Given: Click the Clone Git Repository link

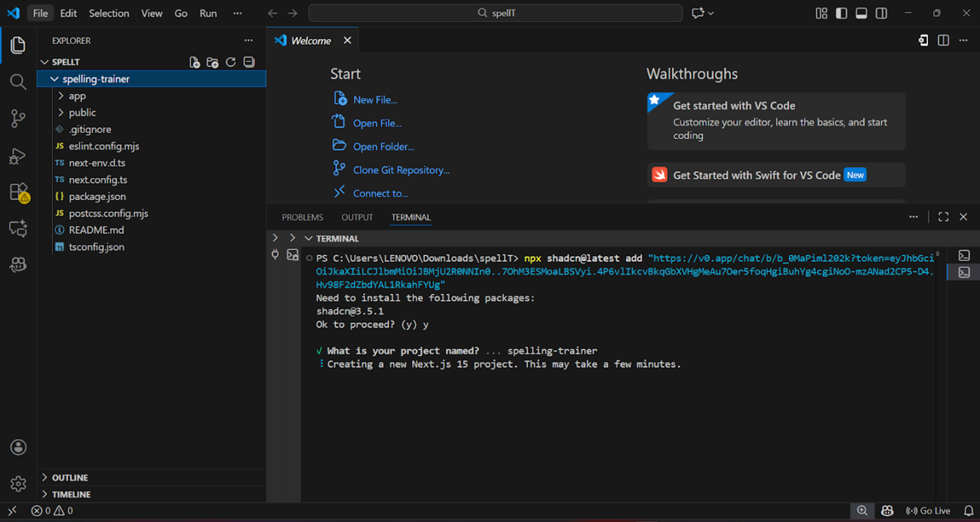Looking at the screenshot, I should (x=401, y=170).
